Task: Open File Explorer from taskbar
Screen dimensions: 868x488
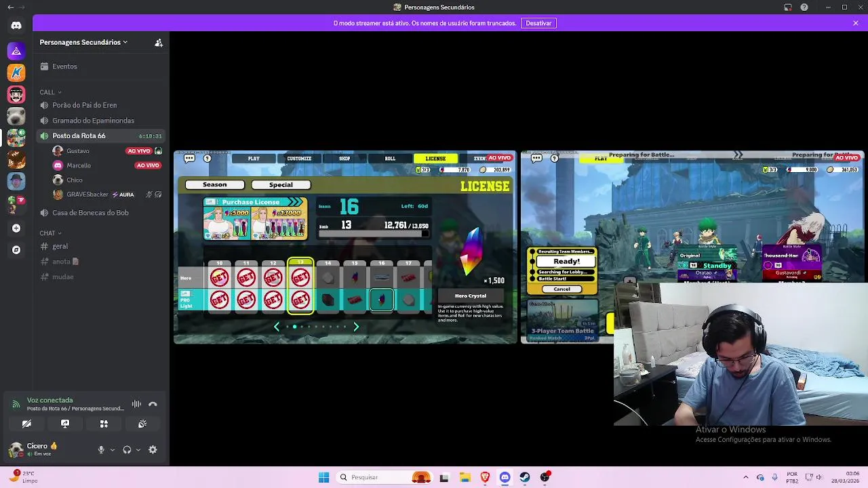Action: click(465, 477)
